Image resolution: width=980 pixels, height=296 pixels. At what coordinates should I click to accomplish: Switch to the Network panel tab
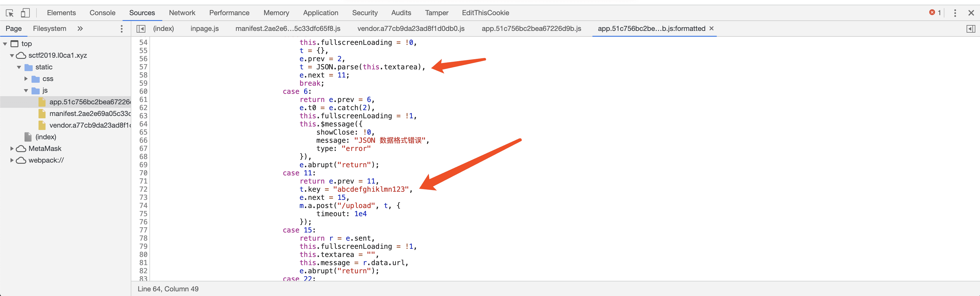pyautogui.click(x=182, y=13)
